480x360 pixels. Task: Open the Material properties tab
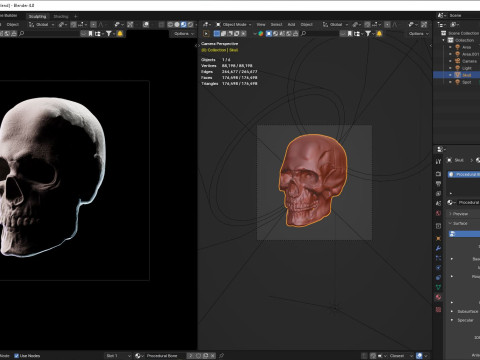point(438,297)
